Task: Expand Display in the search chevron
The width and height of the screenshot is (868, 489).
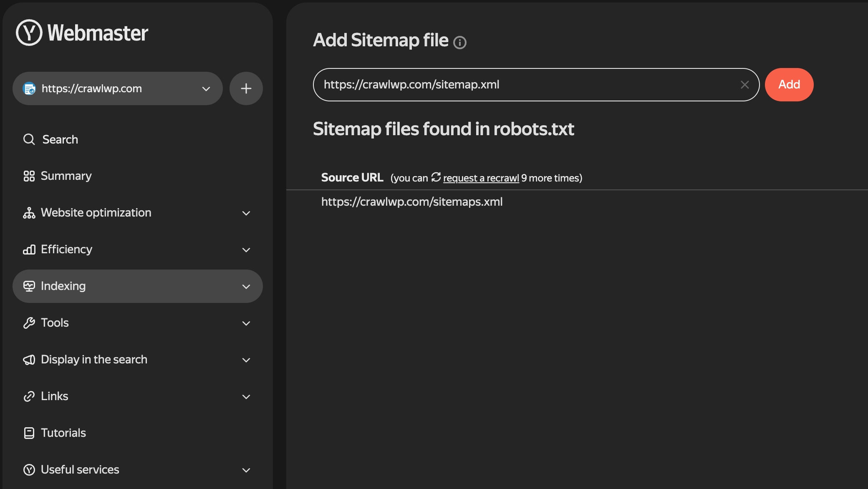Action: [246, 360]
